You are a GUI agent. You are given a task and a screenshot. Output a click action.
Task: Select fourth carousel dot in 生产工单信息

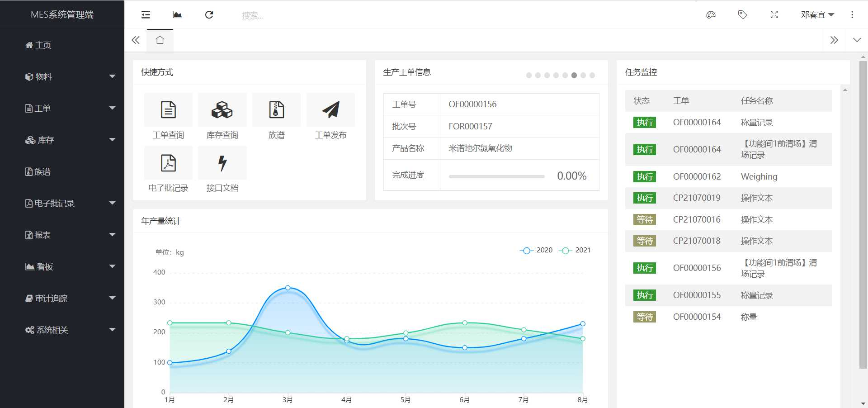pos(556,76)
